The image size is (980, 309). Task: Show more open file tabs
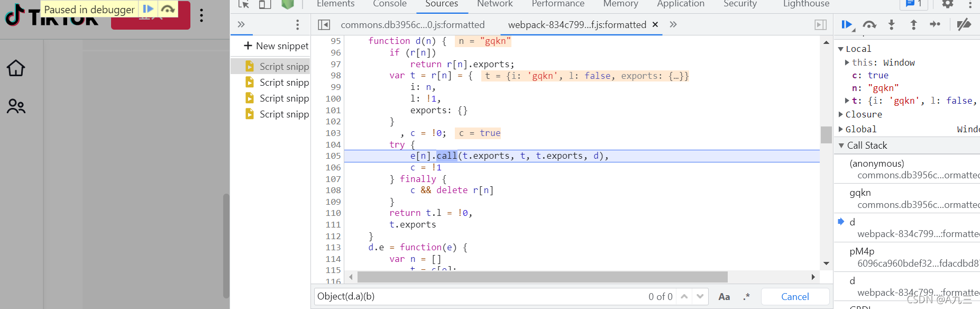673,24
